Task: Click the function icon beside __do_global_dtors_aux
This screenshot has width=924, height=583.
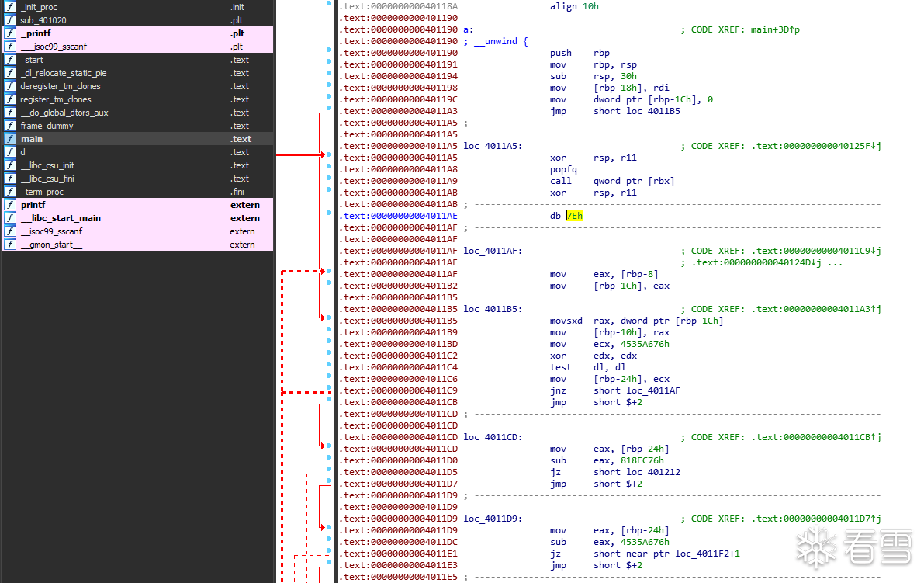Action: 10,113
